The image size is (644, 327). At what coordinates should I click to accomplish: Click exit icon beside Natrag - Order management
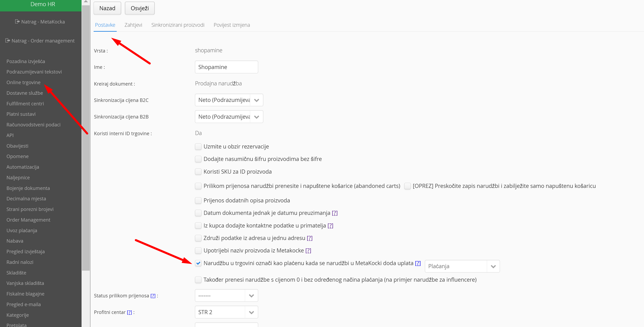(8, 40)
